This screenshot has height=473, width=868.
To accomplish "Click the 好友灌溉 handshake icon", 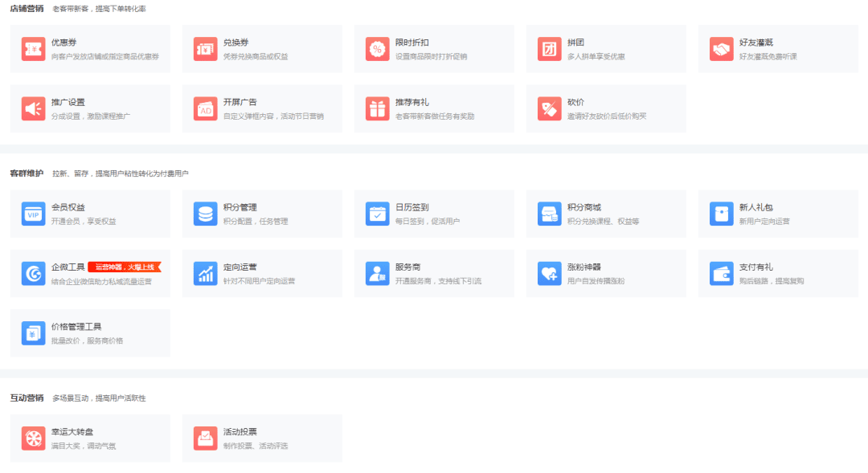I will pyautogui.click(x=721, y=49).
